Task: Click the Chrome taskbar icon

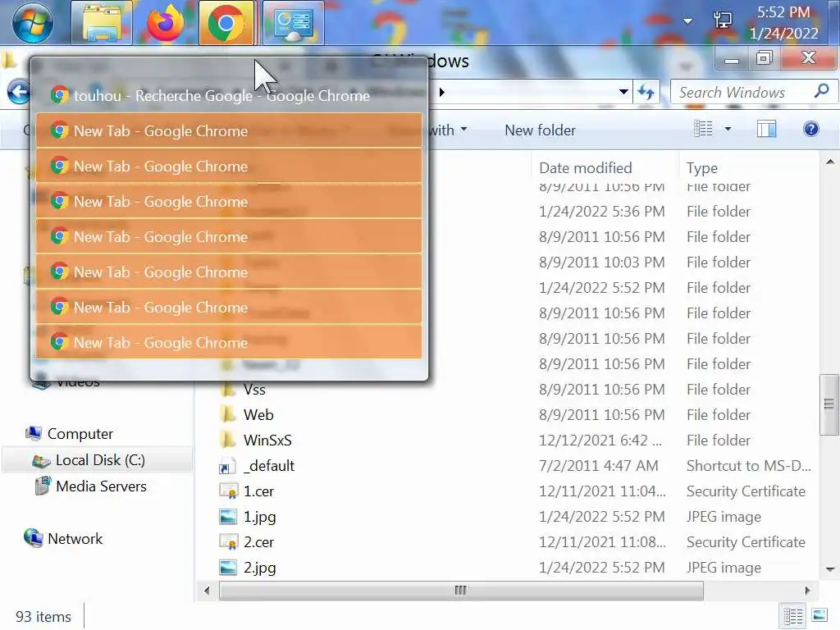Action: 226,22
